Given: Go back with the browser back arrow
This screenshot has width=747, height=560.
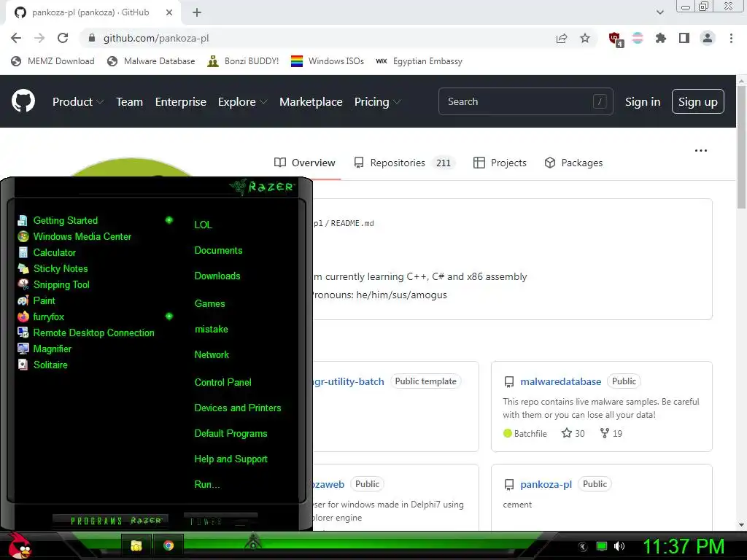Looking at the screenshot, I should (x=16, y=38).
